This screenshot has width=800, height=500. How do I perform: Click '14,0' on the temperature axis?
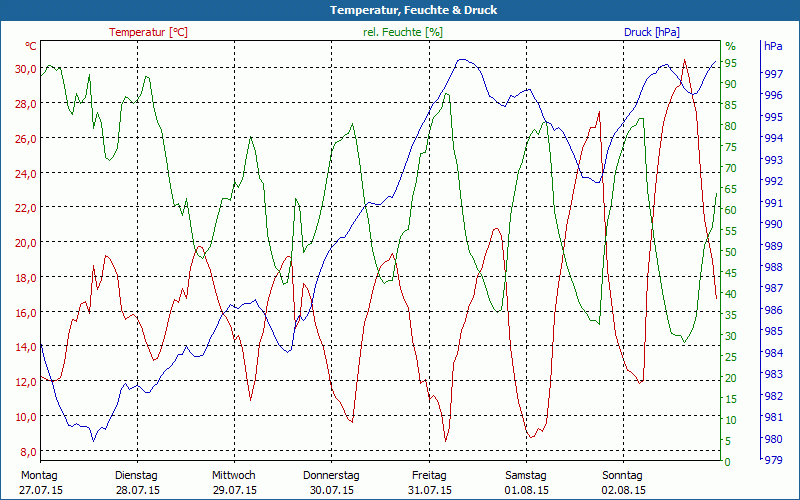click(25, 347)
